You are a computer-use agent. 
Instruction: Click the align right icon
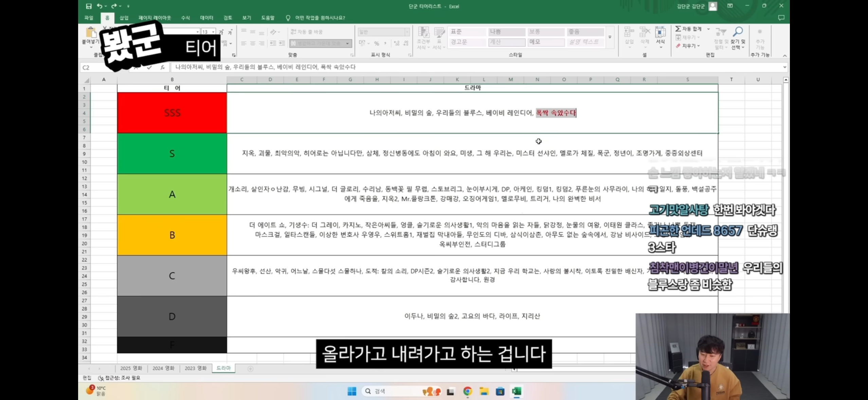pos(261,43)
